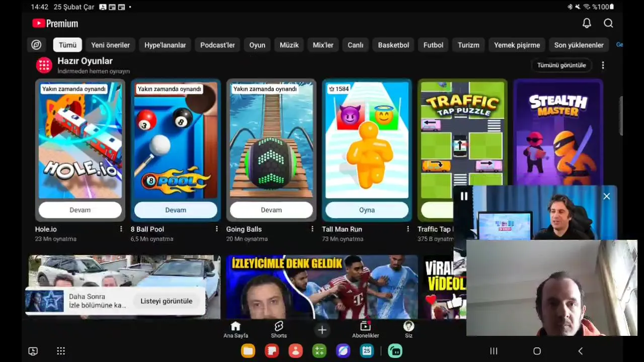
Task: Open the Daha Sonra İzle thumbnail
Action: [x=44, y=301]
